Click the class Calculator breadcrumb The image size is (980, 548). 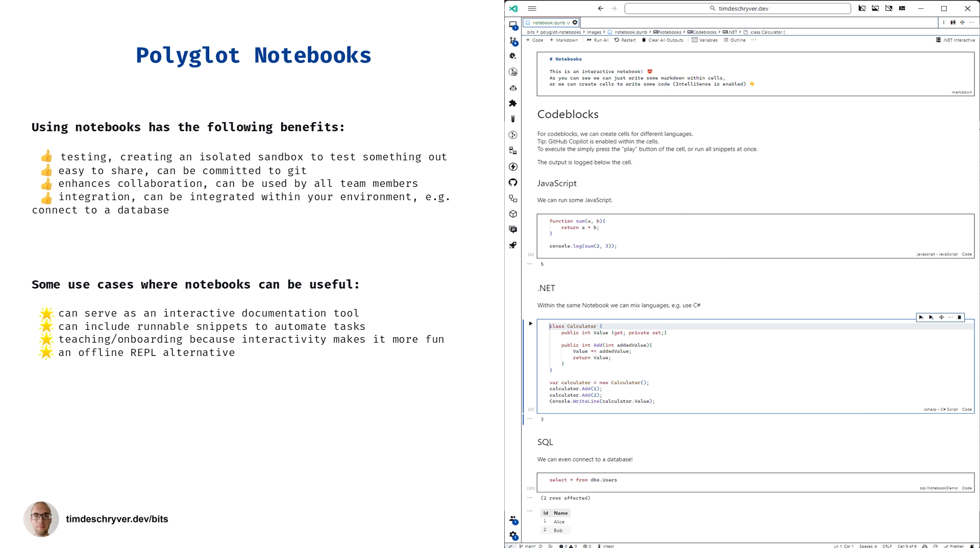[764, 32]
